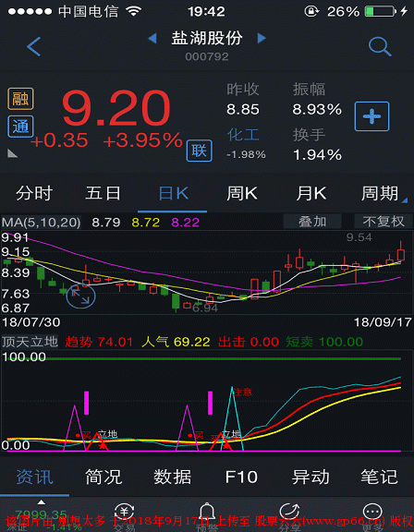Expand chart with the circled arrows icon
Image resolution: width=414 pixels, height=532 pixels.
80,296
